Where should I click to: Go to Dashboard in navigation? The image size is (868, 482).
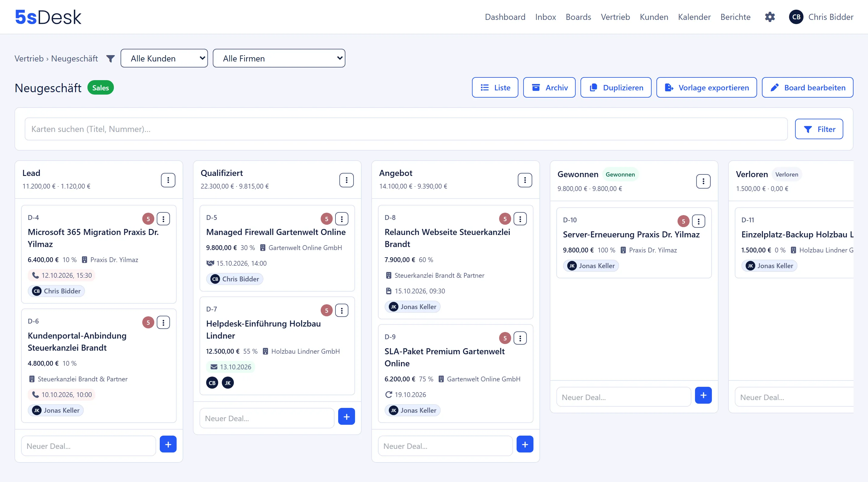click(505, 17)
